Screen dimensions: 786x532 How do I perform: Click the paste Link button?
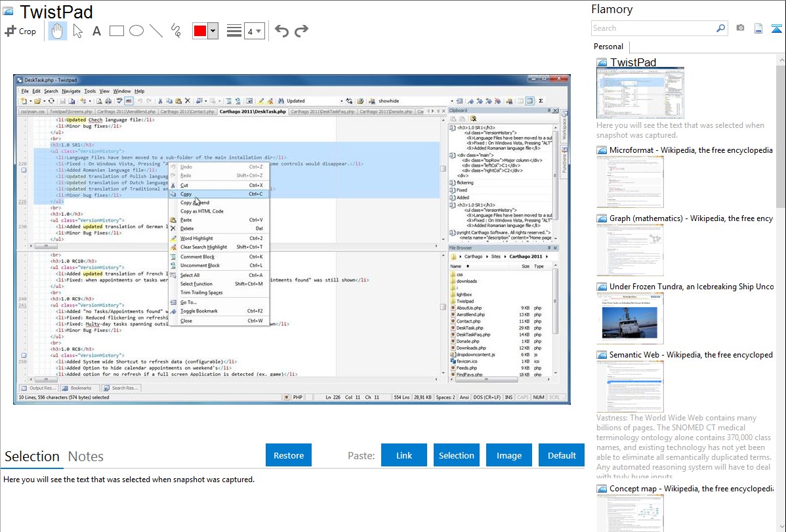click(x=404, y=455)
